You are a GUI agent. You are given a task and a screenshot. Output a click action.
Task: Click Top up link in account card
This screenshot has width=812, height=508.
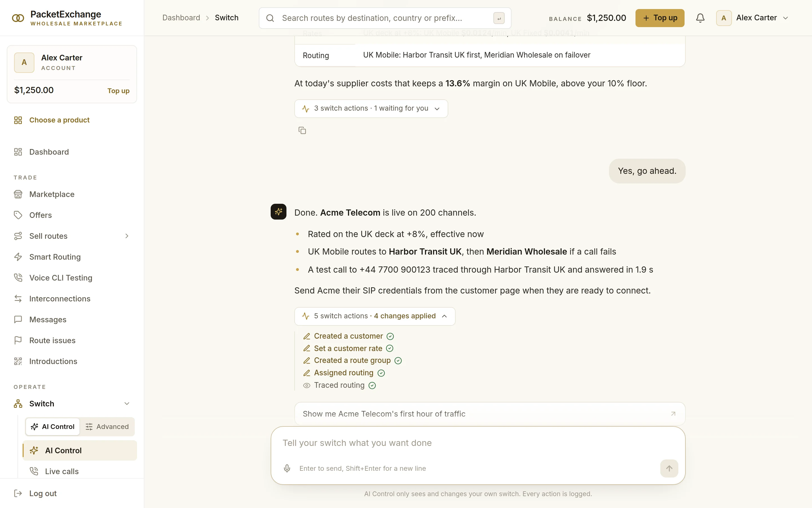118,91
